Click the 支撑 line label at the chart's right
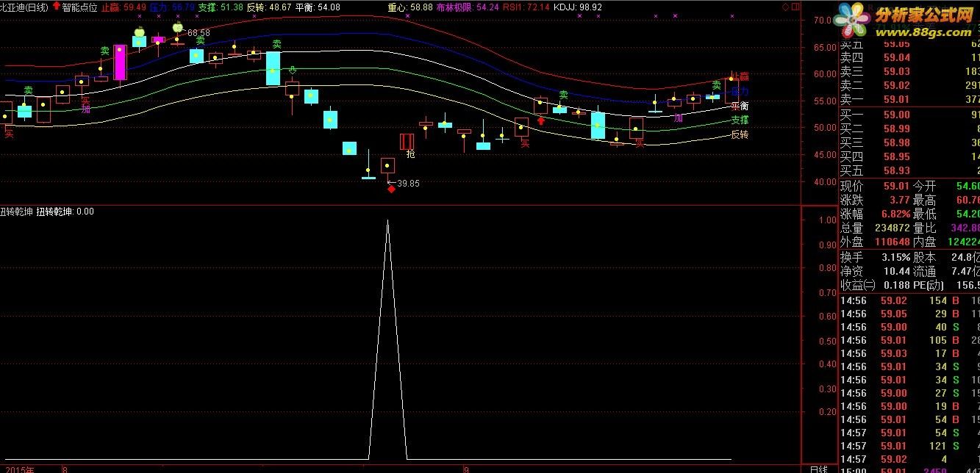980x473 pixels. pyautogui.click(x=740, y=120)
